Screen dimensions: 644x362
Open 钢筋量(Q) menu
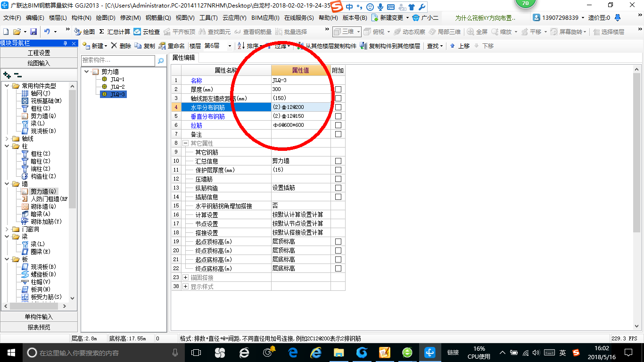(x=158, y=18)
